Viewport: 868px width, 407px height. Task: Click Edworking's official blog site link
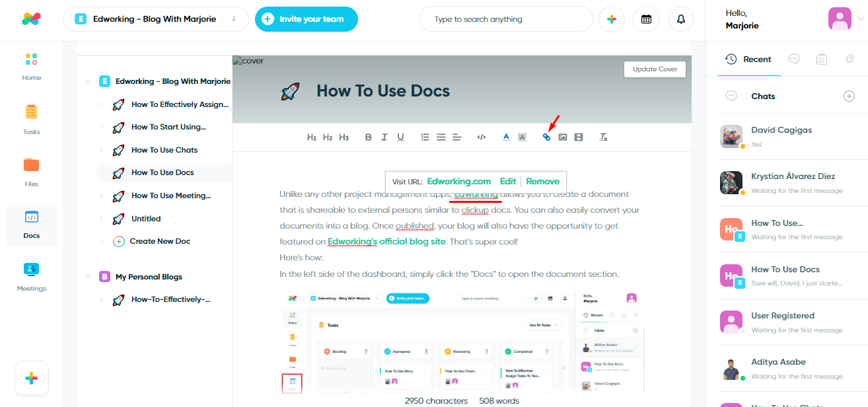click(x=386, y=242)
